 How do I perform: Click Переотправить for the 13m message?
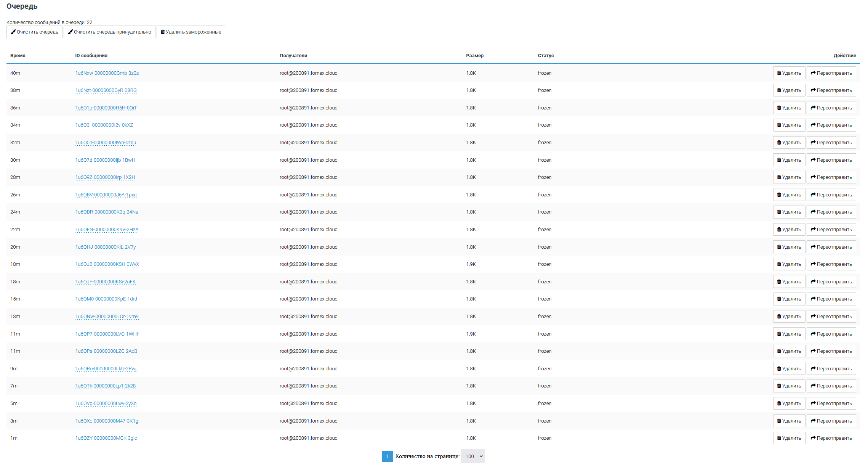(831, 317)
